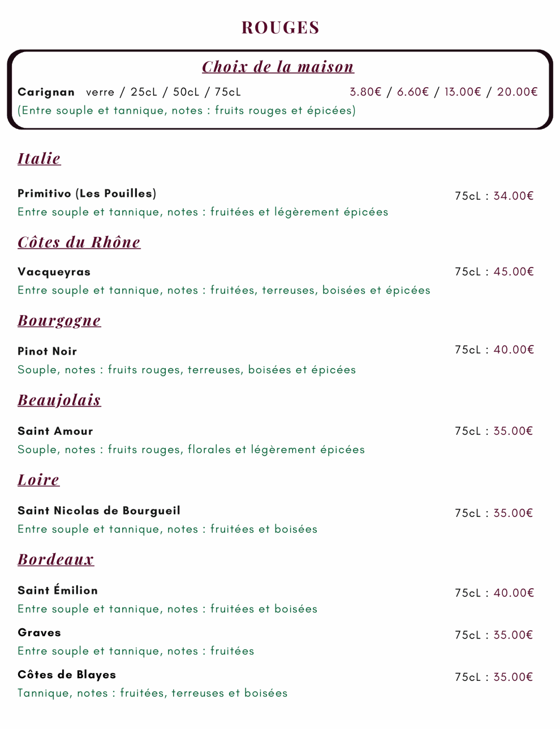560x729 pixels.
Task: Open the Bourgogne section heading
Action: click(59, 321)
